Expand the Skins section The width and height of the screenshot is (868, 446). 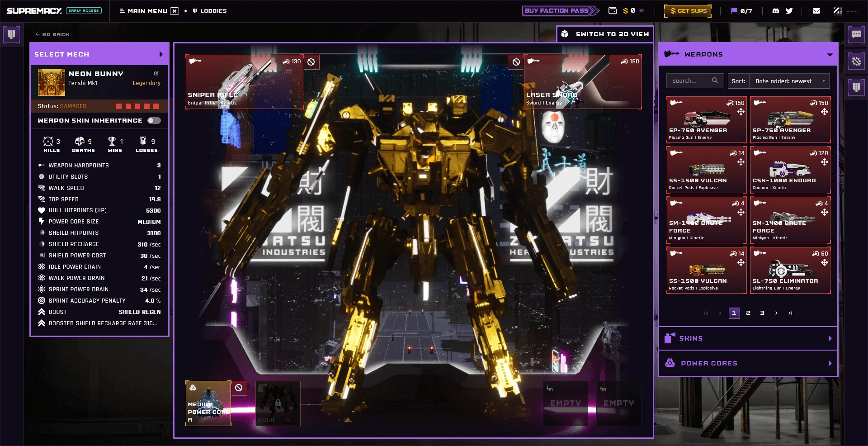tap(747, 338)
